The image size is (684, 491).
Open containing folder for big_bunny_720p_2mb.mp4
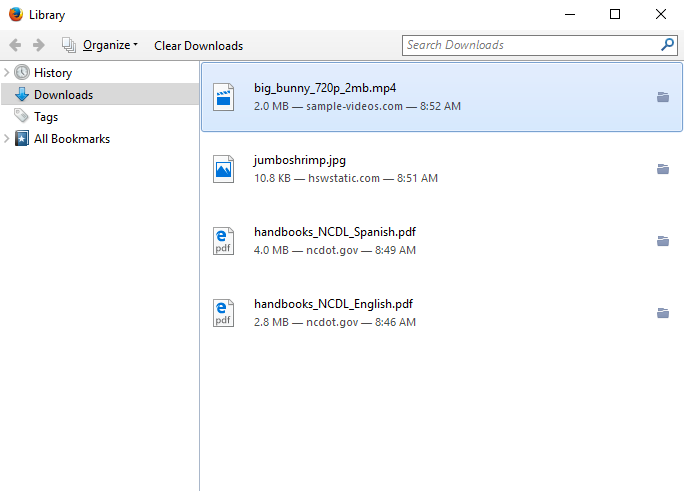(x=662, y=97)
